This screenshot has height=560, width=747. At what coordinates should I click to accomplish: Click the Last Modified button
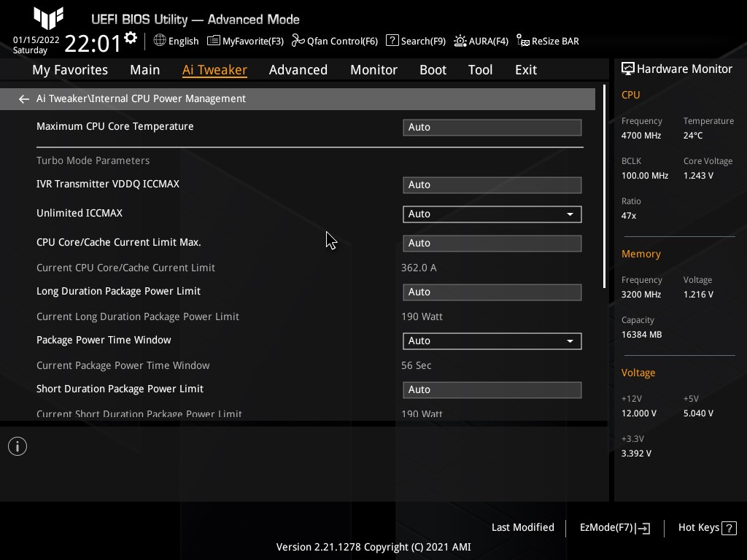[x=522, y=528]
